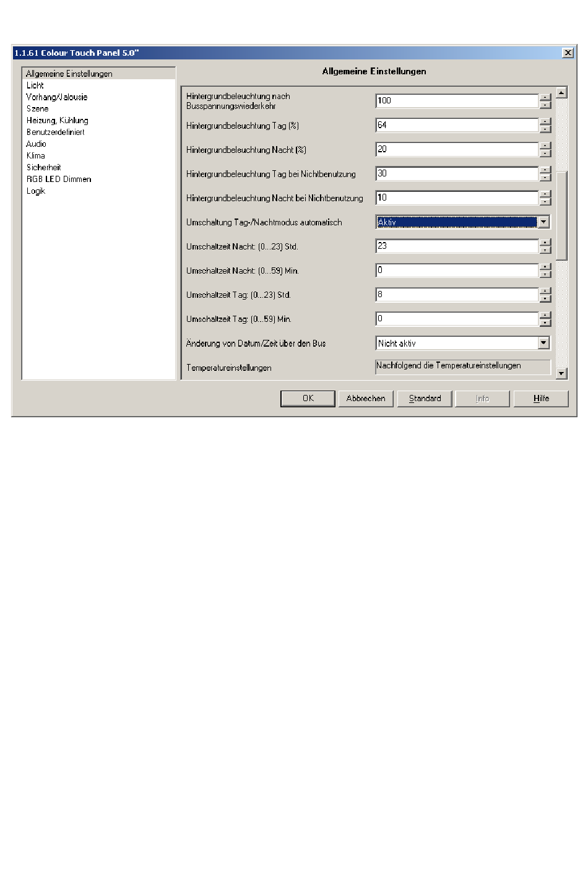Click the OK button
Image resolution: width=588 pixels, height=879 pixels.
[308, 399]
